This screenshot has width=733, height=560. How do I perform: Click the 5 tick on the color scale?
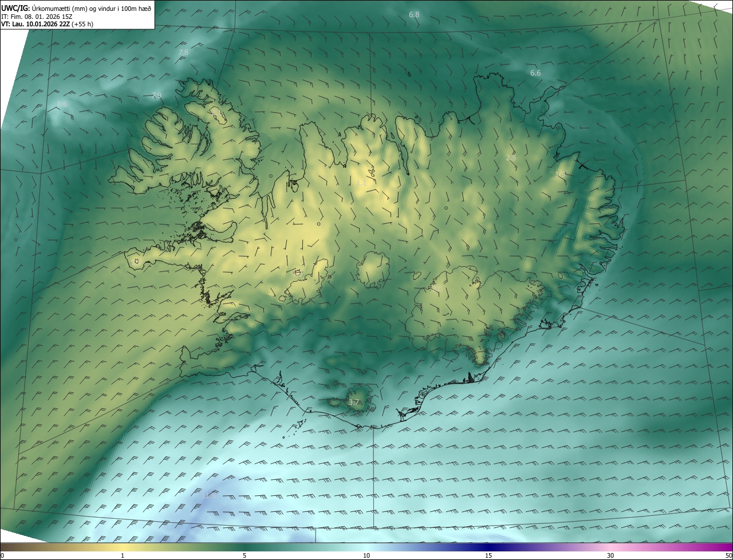point(245,555)
